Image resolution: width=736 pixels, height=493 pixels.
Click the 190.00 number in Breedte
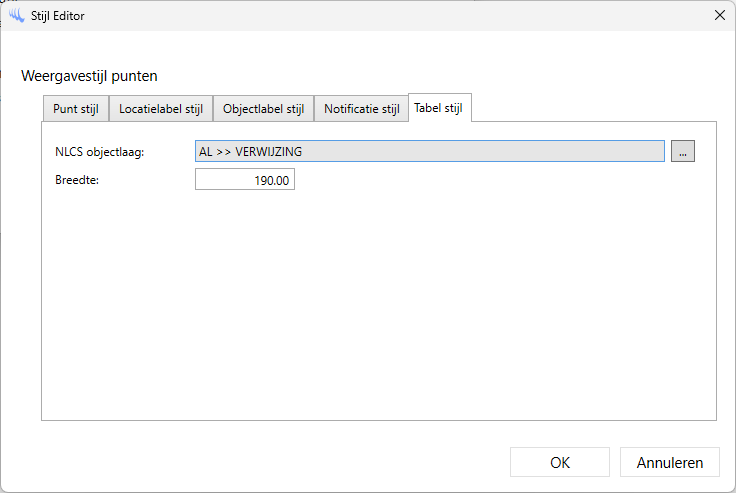tap(270, 180)
